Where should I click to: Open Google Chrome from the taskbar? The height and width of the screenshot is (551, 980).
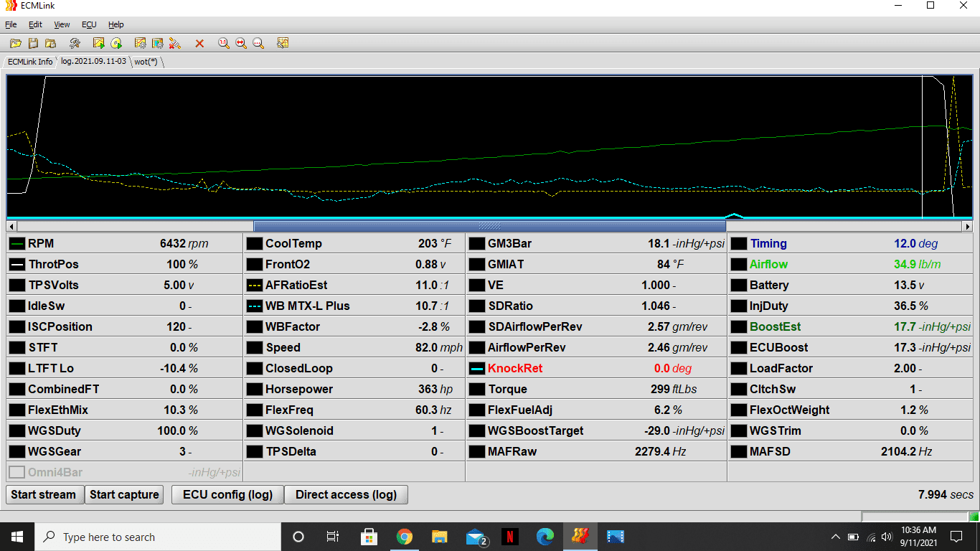click(x=404, y=537)
